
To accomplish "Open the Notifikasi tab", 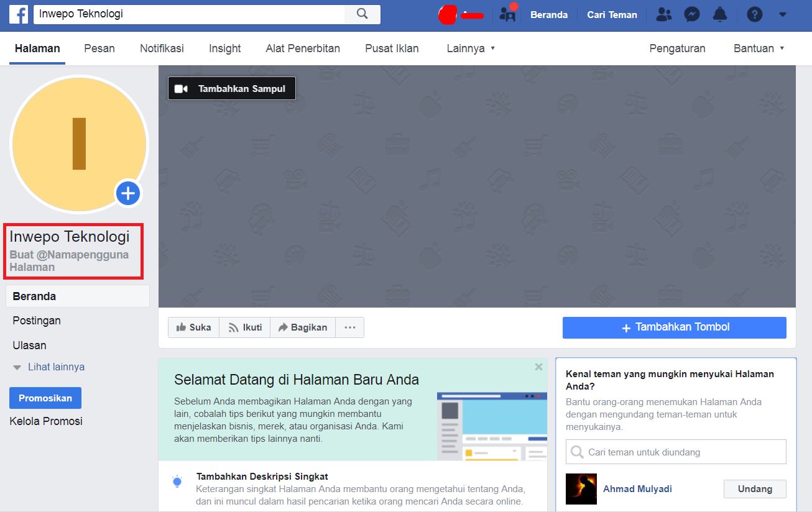I will point(162,48).
